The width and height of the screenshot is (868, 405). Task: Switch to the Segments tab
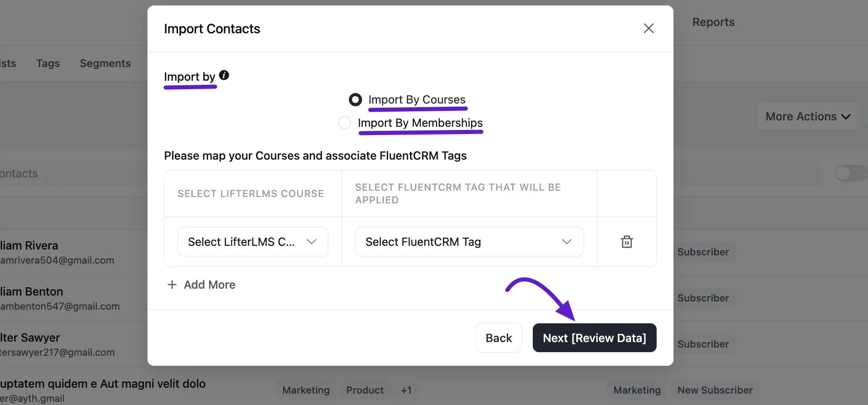click(105, 63)
